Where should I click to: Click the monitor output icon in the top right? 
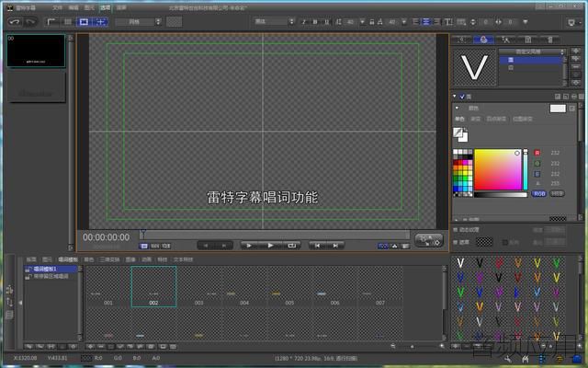tap(571, 22)
